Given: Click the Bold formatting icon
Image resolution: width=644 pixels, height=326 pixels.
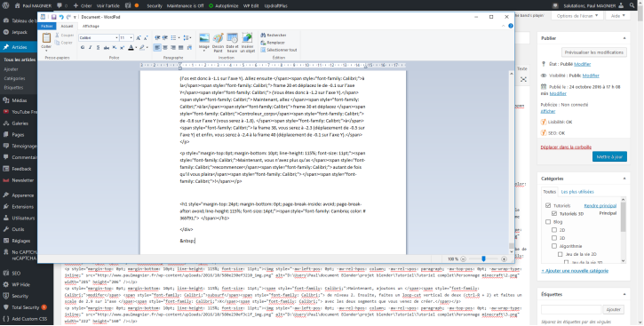Looking at the screenshot, I should pos(83,48).
